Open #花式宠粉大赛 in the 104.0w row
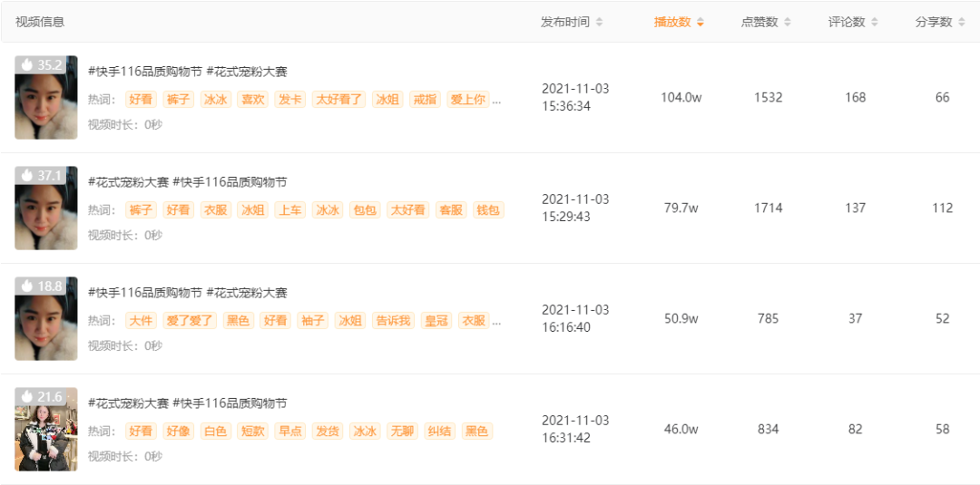Viewport: 980px width, 485px height. point(247,72)
